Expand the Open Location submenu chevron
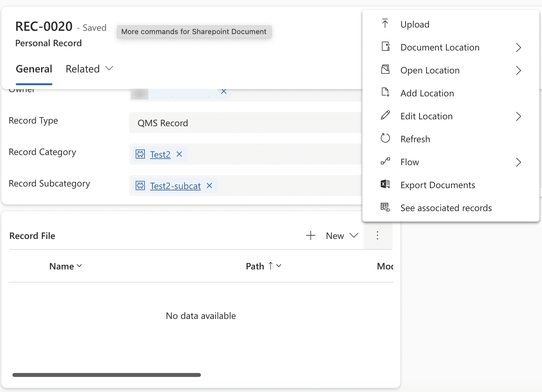The image size is (542, 392). coord(518,70)
